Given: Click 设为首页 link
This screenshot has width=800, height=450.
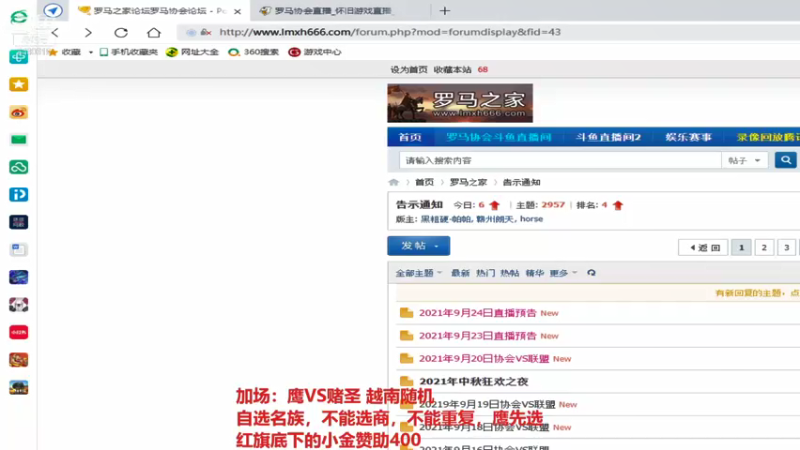Looking at the screenshot, I should pos(409,70).
